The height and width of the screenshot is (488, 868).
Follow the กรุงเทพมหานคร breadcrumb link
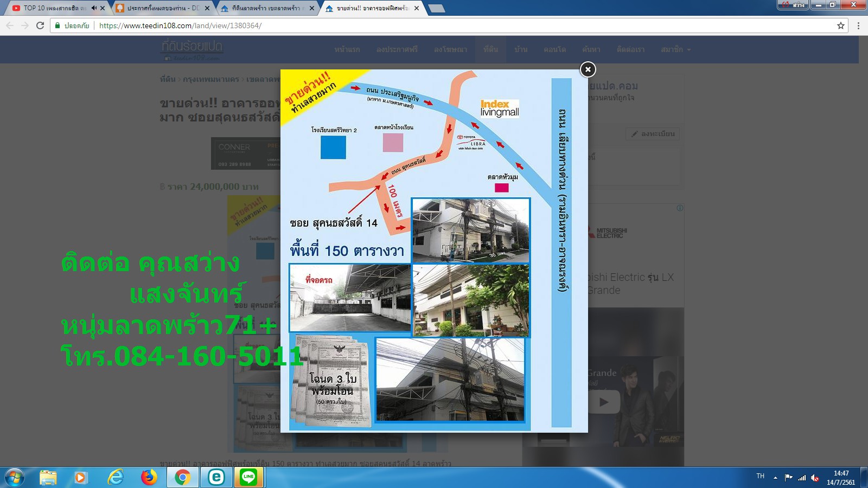pyautogui.click(x=210, y=79)
